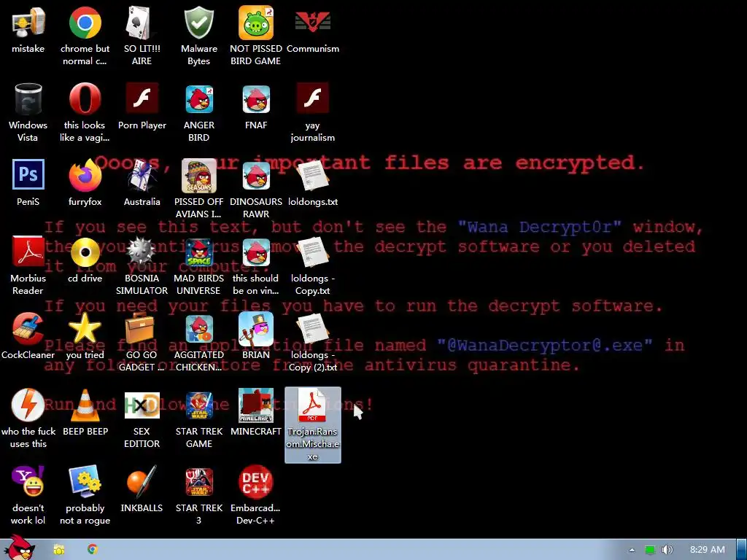Open the Angry Birds Start button
The width and height of the screenshot is (747, 560).
click(x=19, y=548)
